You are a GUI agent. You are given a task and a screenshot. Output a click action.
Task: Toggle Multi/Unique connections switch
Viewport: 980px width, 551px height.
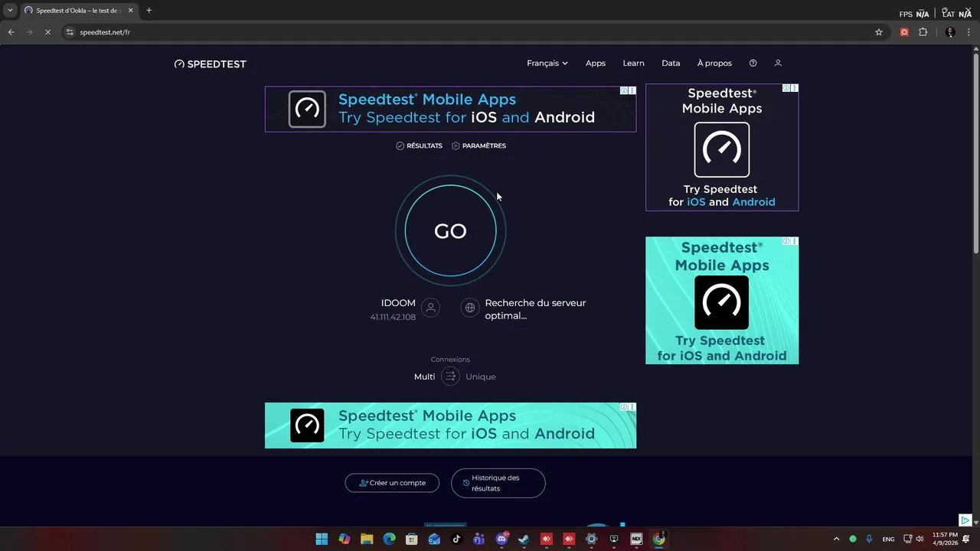click(x=450, y=377)
